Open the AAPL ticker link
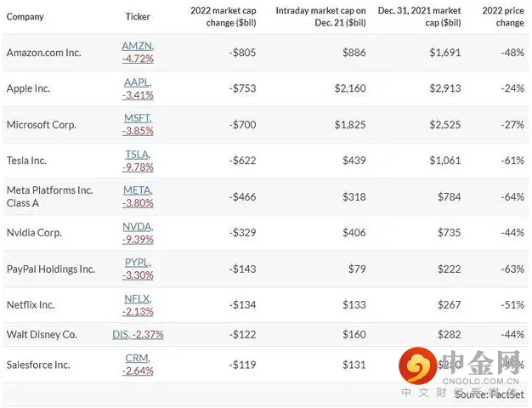This screenshot has height=408, width=532. (x=137, y=82)
